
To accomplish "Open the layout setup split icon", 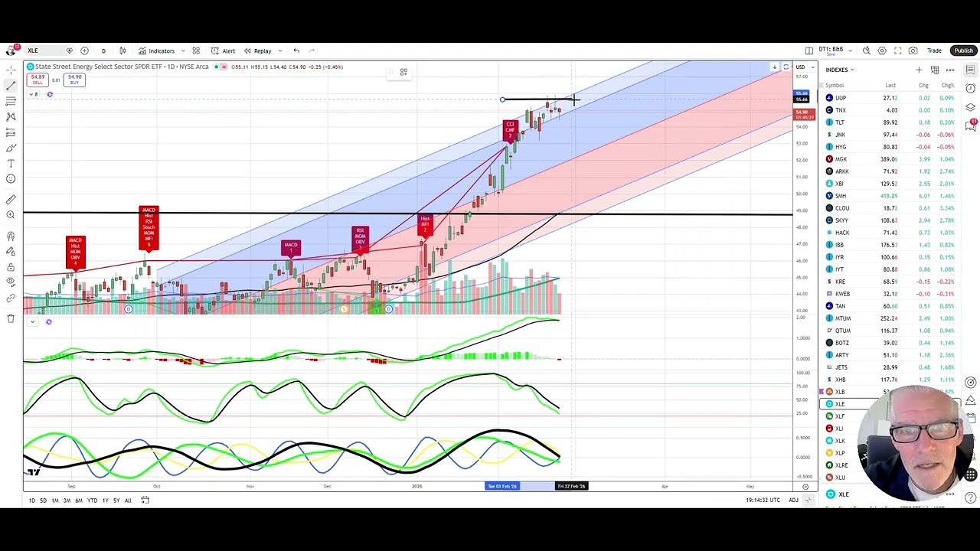I will pyautogui.click(x=809, y=51).
